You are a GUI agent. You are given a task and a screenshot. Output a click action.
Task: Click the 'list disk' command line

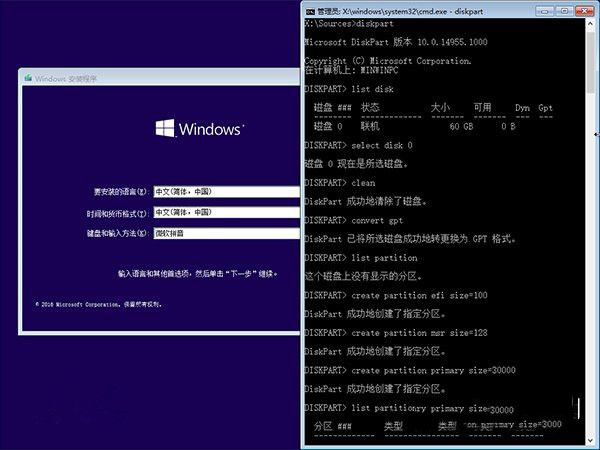coord(349,89)
